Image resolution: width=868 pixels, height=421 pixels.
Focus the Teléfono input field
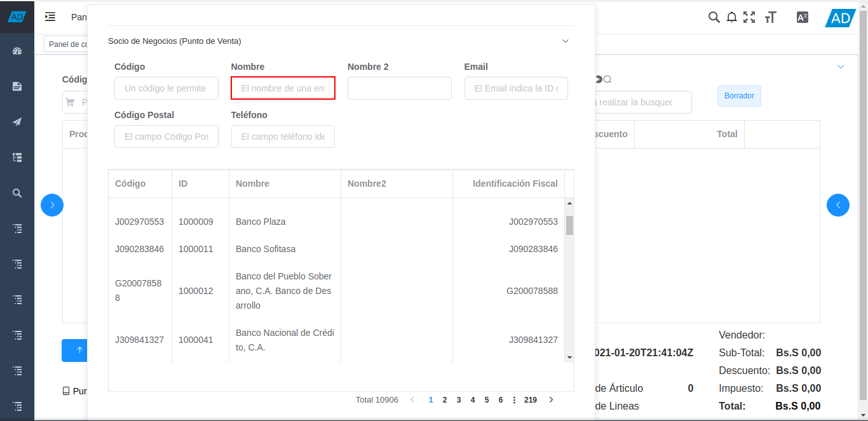tap(283, 137)
